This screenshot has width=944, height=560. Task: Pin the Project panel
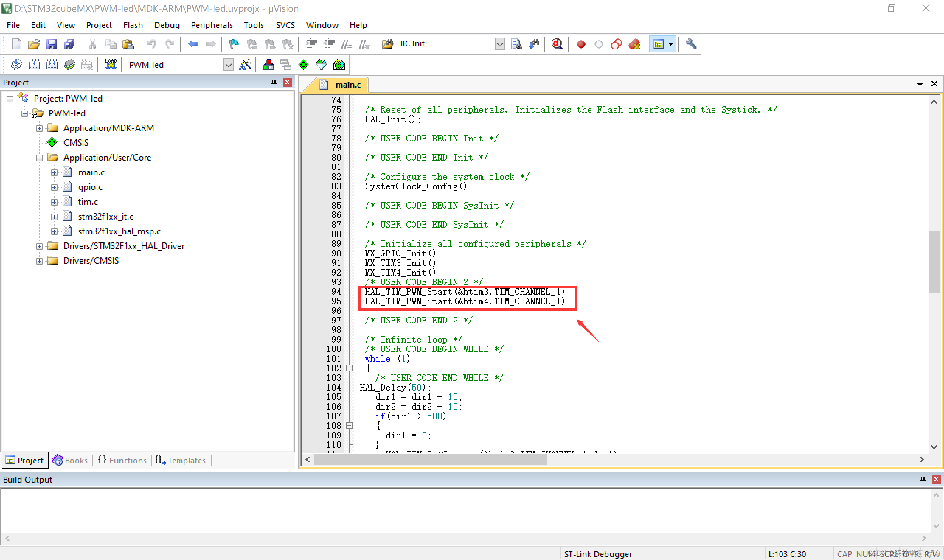274,83
